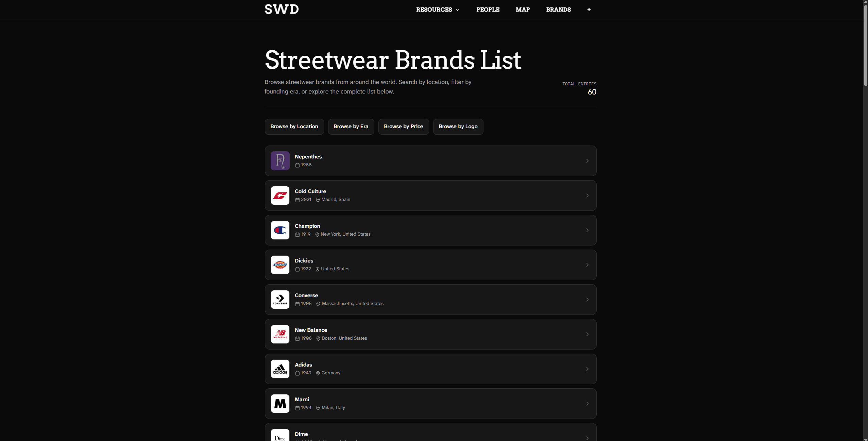Expand the Dime entry using its arrow

tap(587, 438)
